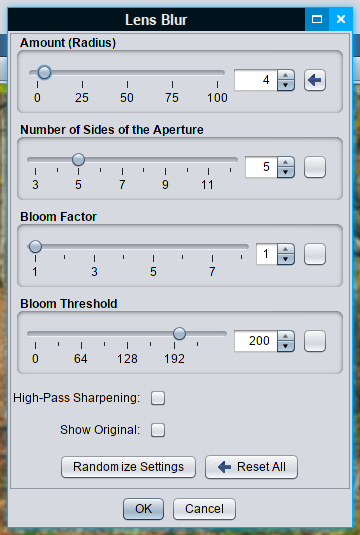Increase Bloom Factor spinner value
Viewport: 360px width, 535px height.
tap(286, 249)
